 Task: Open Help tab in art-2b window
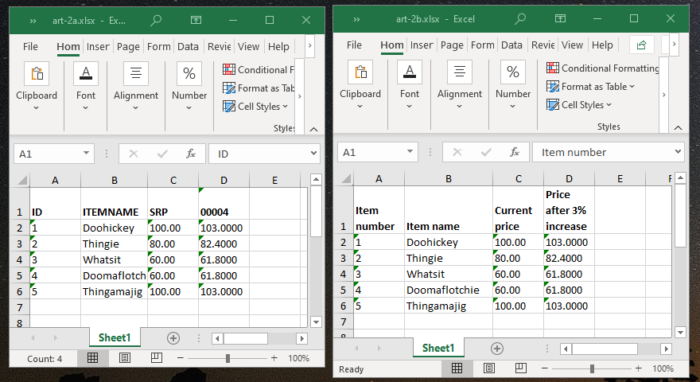click(x=602, y=45)
